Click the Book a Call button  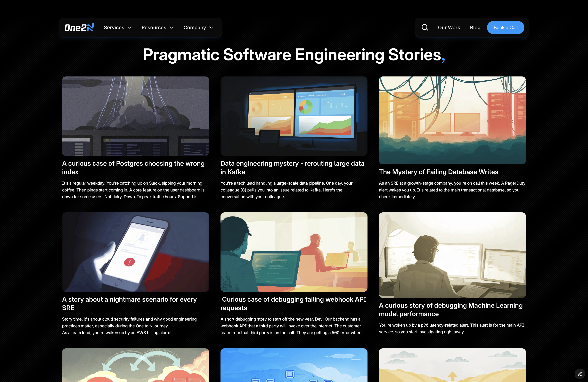(506, 27)
